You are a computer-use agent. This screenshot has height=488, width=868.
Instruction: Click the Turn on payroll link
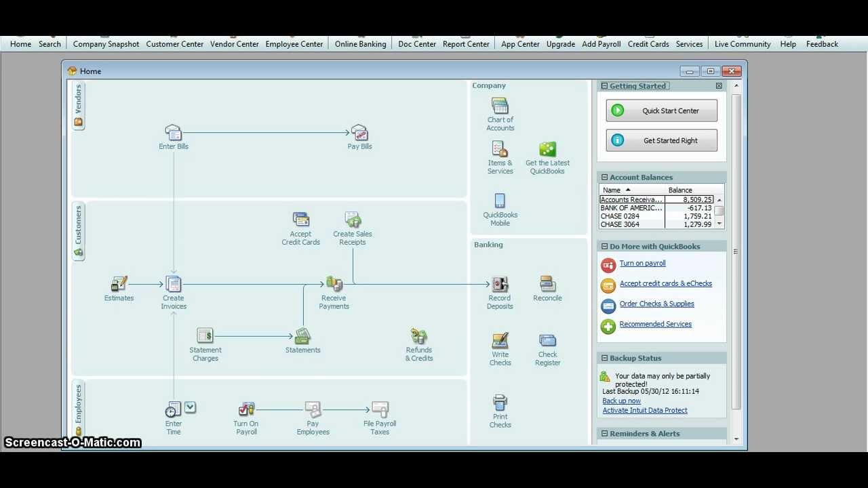[642, 263]
